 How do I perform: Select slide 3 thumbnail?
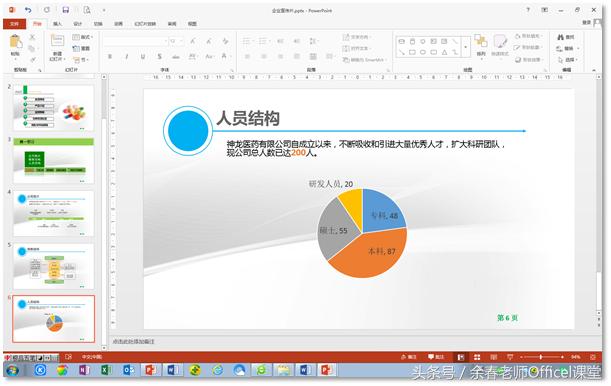[53, 160]
